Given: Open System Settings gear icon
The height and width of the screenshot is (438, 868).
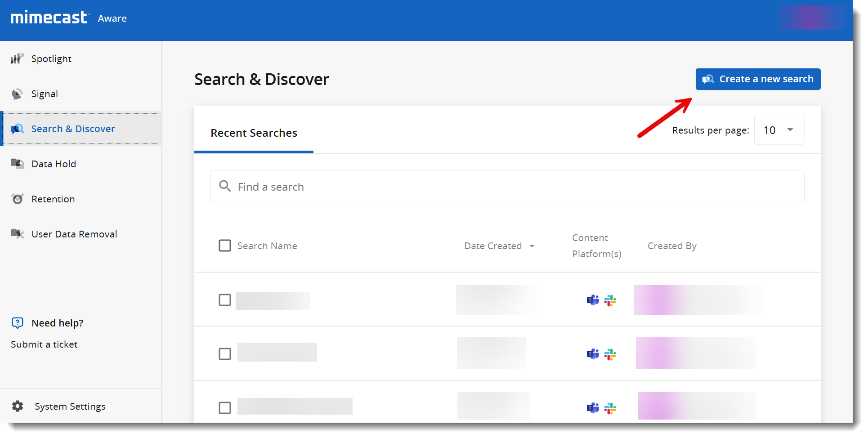Looking at the screenshot, I should click(18, 407).
